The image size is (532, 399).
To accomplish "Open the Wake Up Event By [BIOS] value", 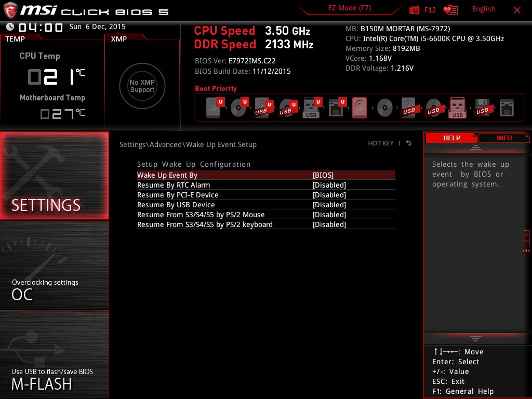I will click(x=323, y=175).
